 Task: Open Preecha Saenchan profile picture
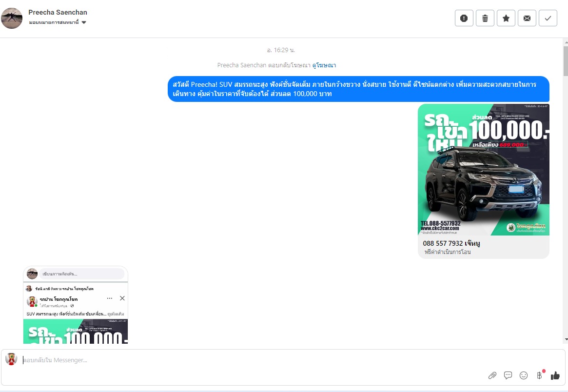[x=12, y=18]
